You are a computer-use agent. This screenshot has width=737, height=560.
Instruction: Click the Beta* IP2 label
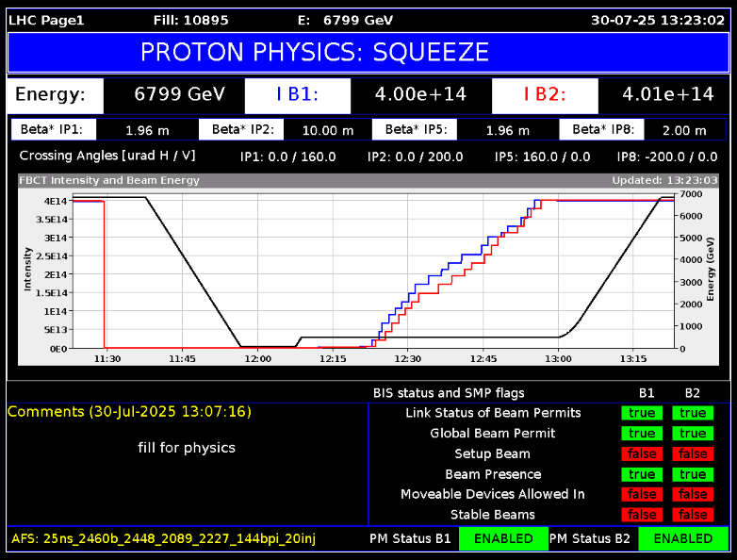click(x=241, y=130)
